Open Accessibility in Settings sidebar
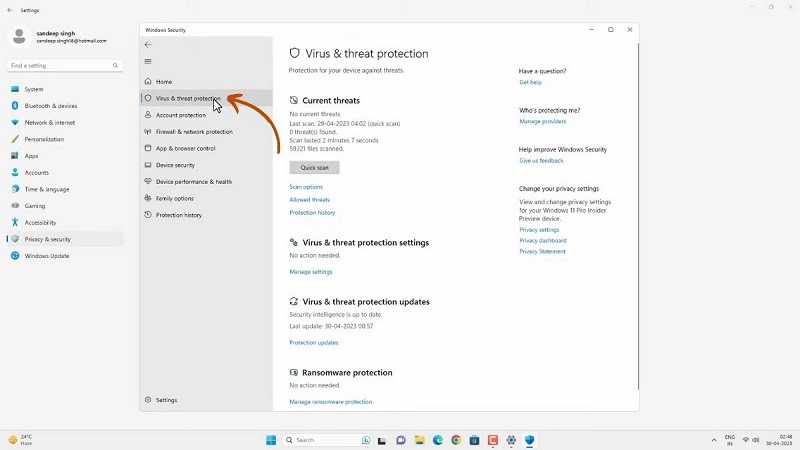 (64, 222)
